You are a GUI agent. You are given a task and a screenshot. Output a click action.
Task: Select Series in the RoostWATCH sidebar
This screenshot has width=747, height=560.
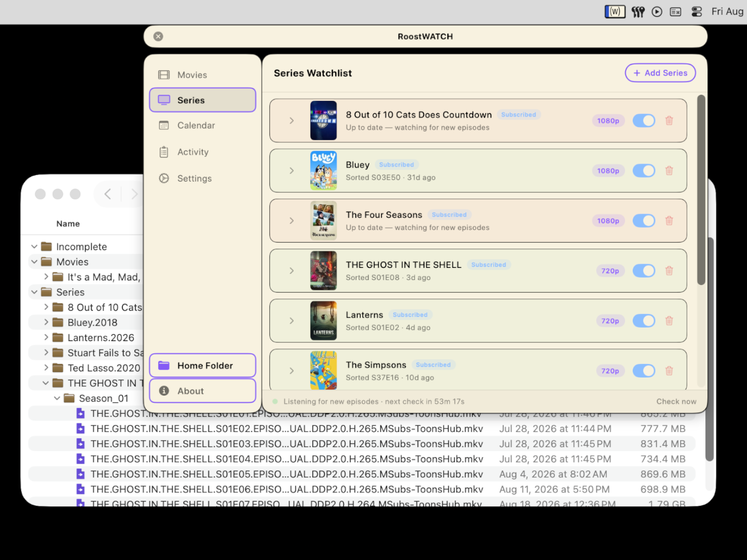(x=203, y=100)
